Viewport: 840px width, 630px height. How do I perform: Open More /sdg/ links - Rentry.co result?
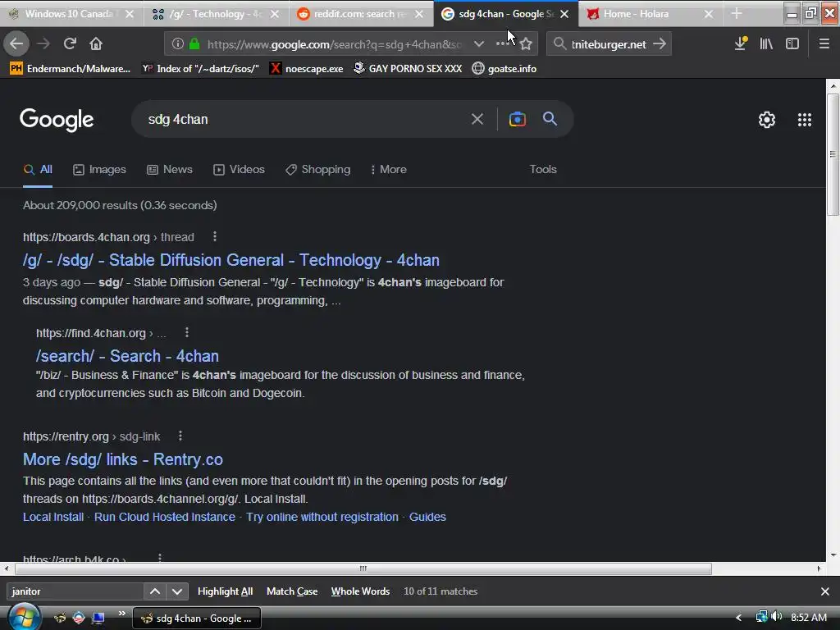[x=123, y=459]
